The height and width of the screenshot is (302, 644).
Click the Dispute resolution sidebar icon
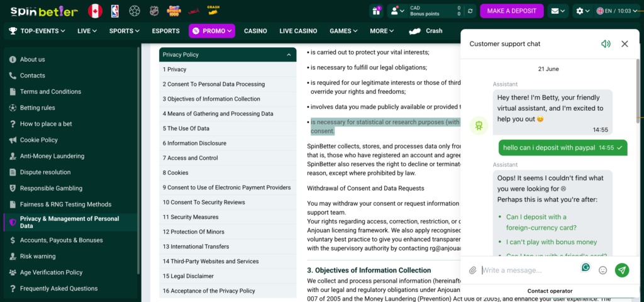click(x=13, y=172)
